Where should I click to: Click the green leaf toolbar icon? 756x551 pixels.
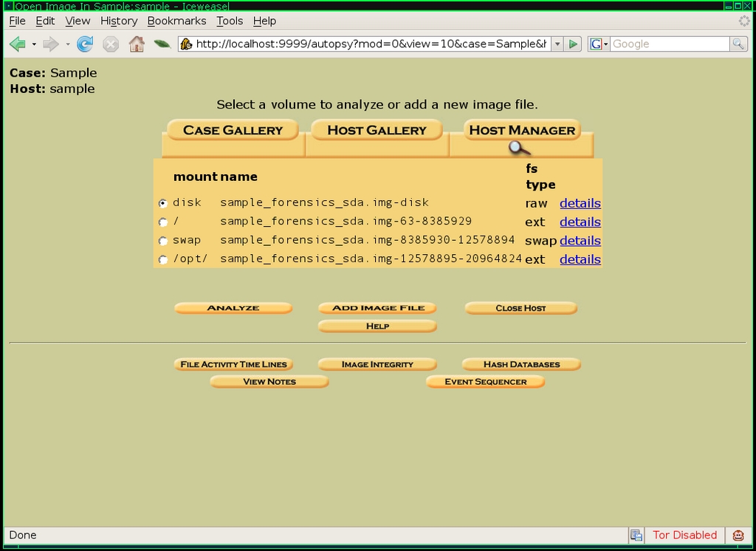162,44
